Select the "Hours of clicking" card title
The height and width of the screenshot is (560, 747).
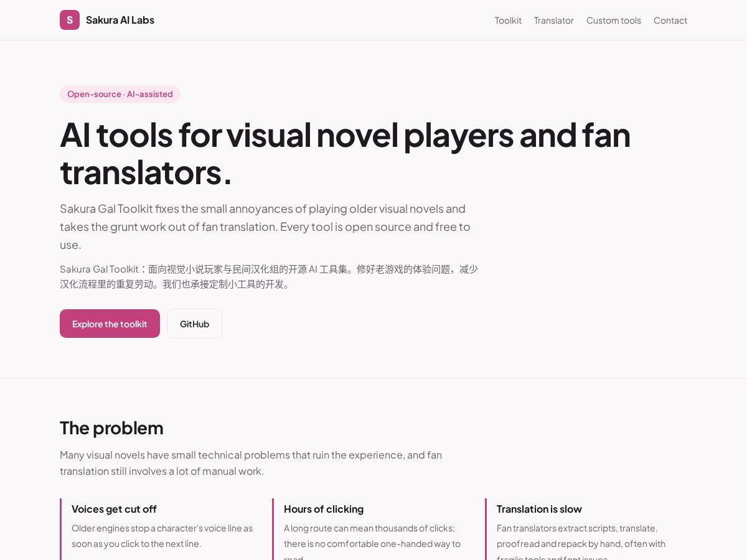(324, 509)
